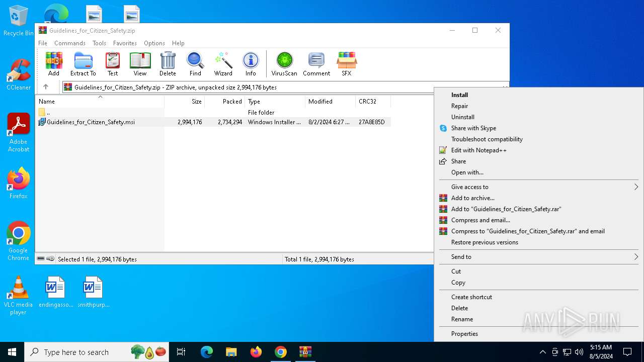Select Troubleshoot compatibility
Screen dimensions: 644x362
(x=538, y=139)
